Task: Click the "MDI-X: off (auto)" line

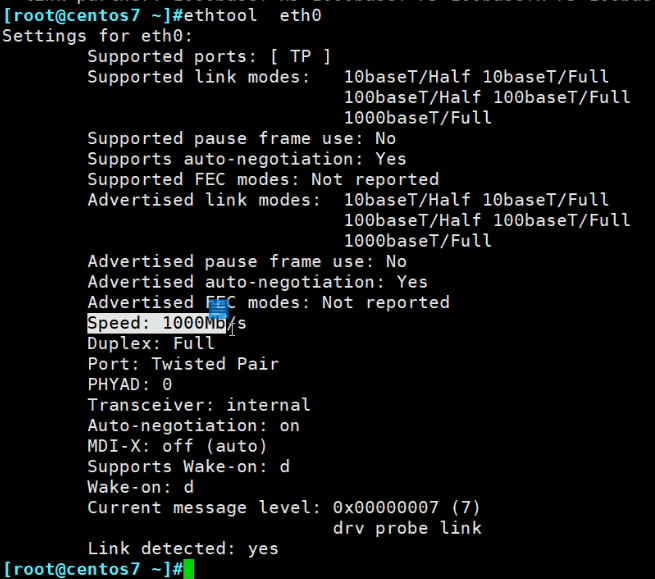Action: 177,446
